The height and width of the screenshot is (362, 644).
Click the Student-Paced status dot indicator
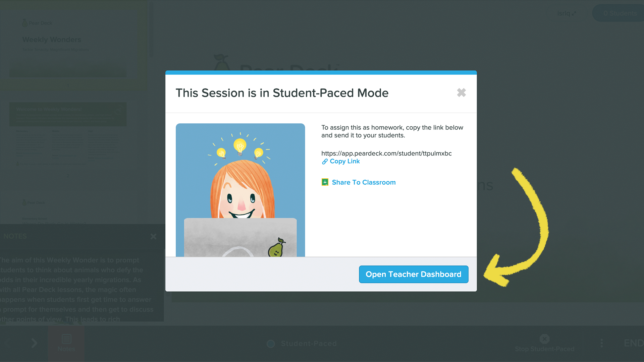click(x=270, y=344)
